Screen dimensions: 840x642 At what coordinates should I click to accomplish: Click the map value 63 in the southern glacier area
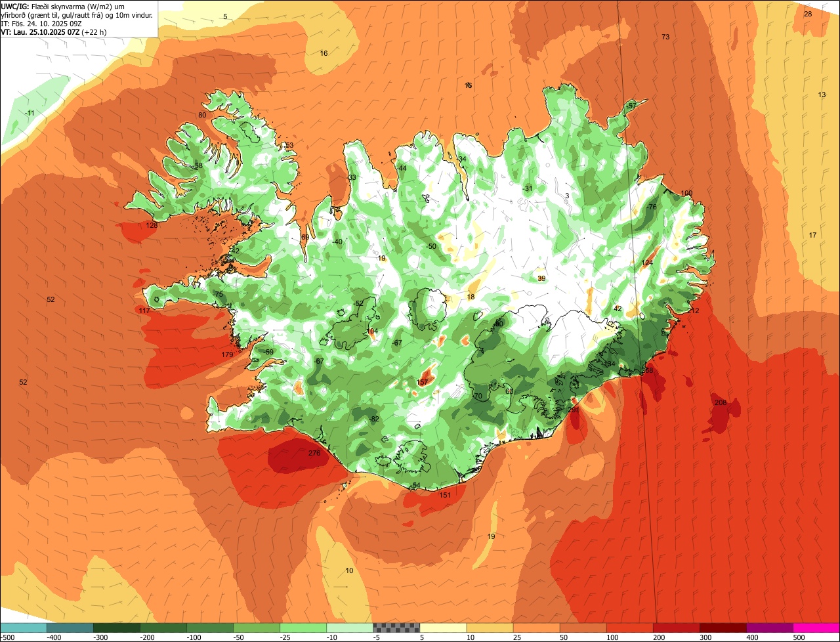(x=509, y=392)
